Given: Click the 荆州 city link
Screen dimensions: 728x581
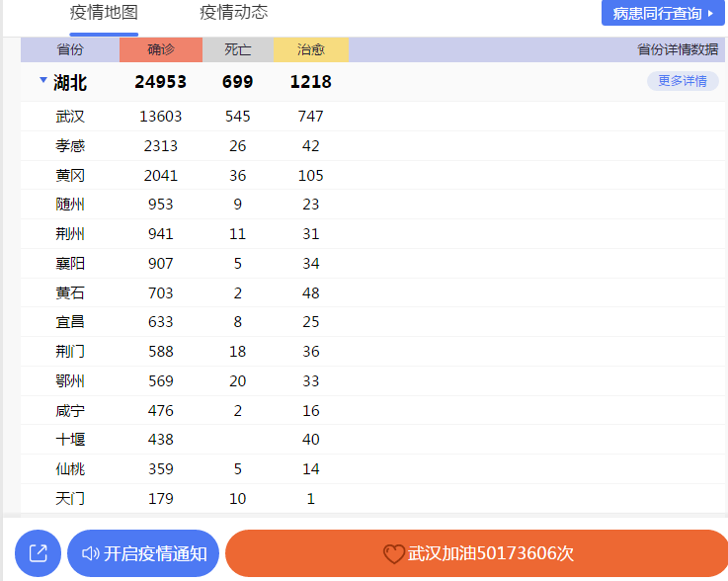Looking at the screenshot, I should coord(70,234).
